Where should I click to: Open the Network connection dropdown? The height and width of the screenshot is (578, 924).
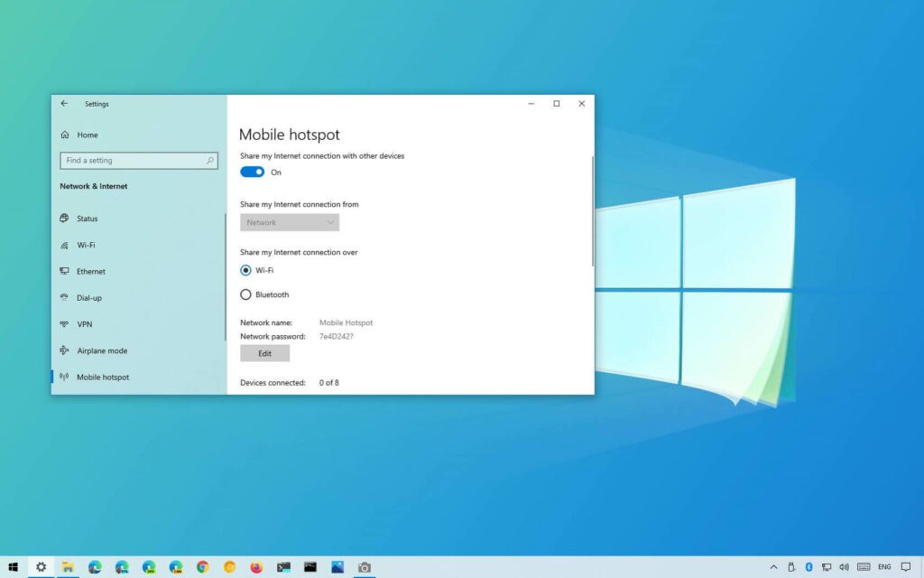(289, 221)
